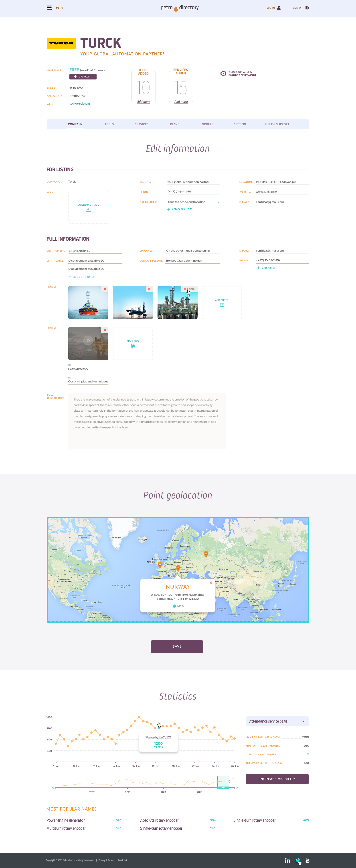This screenshot has height=868, width=356.
Task: Click the Sign Up icon
Action: point(307,8)
